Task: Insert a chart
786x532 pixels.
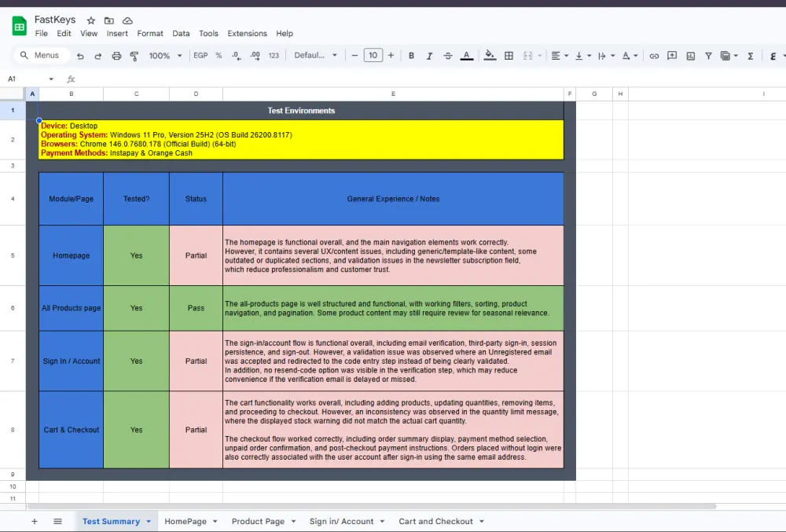Action: pyautogui.click(x=691, y=56)
